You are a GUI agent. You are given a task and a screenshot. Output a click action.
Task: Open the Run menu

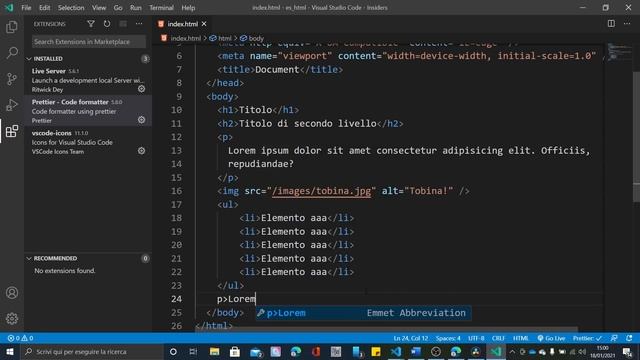point(136,8)
